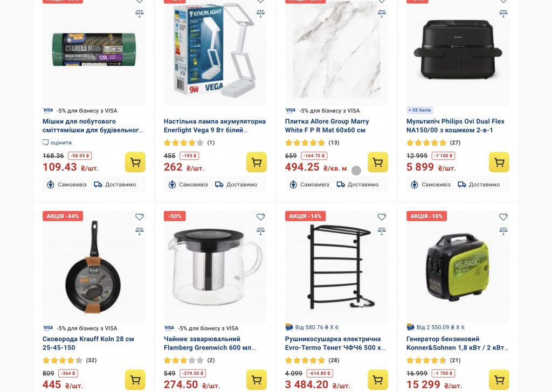This screenshot has width=552, height=392.
Task: View the 13 reviews of Allore tile
Action: click(334, 142)
